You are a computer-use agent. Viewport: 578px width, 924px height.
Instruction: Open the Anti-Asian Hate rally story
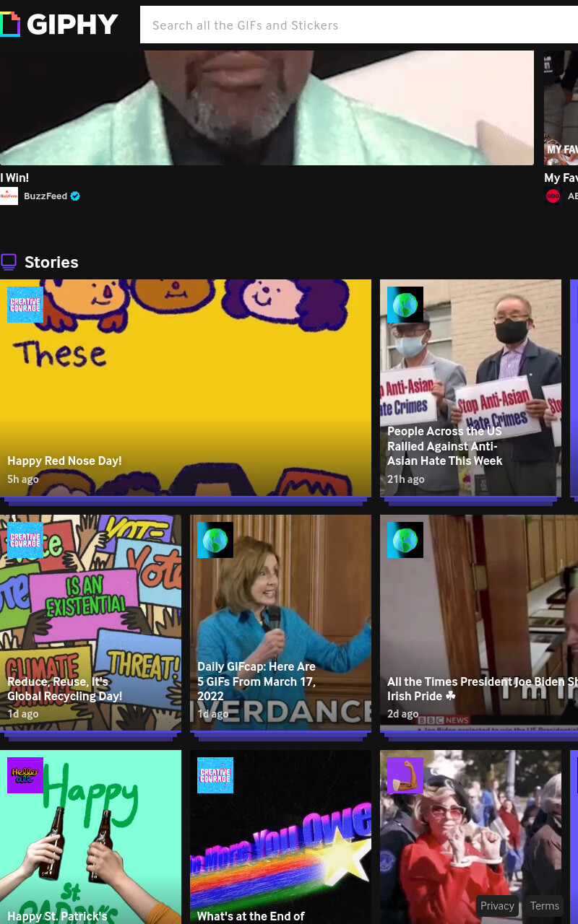470,388
